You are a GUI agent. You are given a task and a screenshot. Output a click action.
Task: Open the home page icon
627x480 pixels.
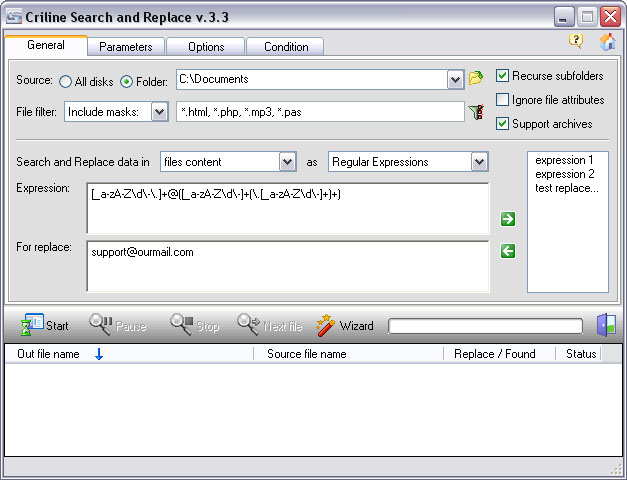click(x=607, y=42)
